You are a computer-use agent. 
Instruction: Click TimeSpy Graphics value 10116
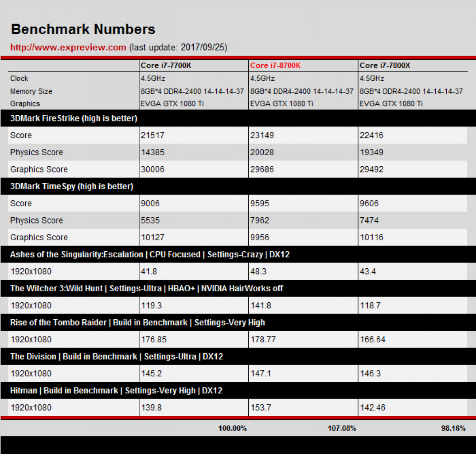pyautogui.click(x=371, y=237)
